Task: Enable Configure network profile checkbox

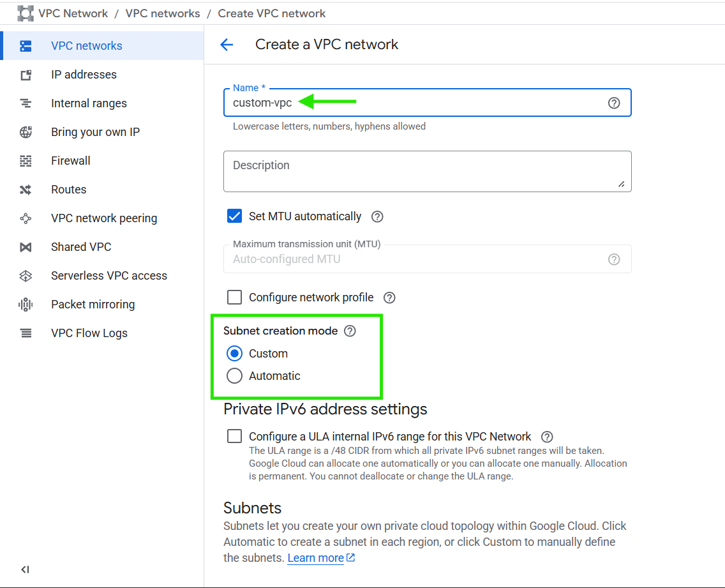Action: coord(235,298)
